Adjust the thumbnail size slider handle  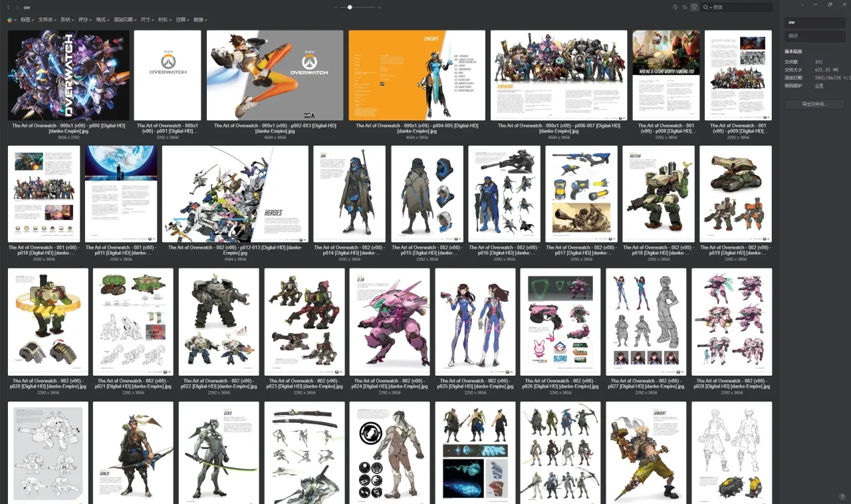click(x=350, y=7)
